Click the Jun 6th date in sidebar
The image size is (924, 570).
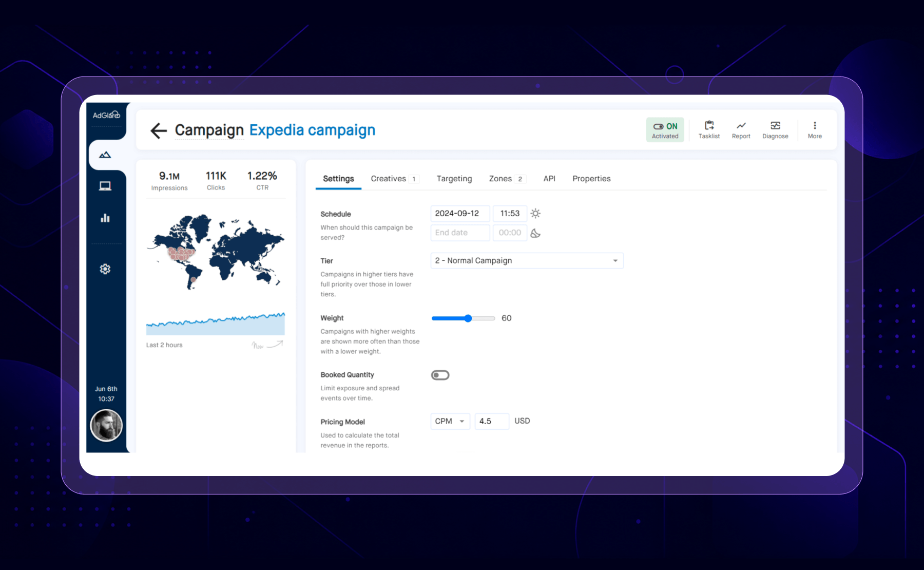coord(106,389)
